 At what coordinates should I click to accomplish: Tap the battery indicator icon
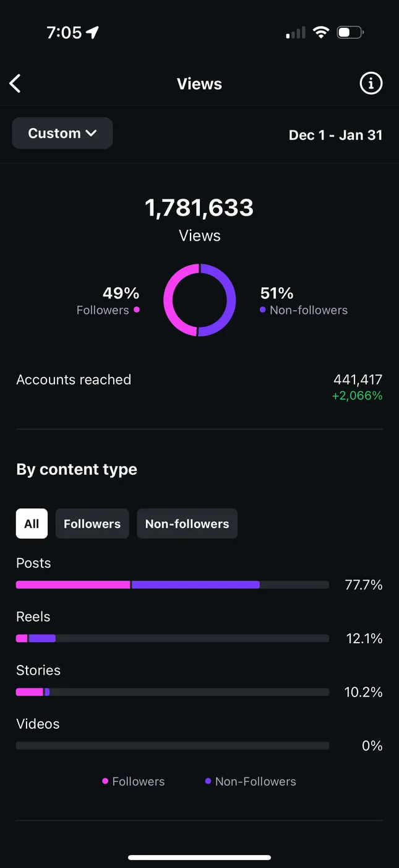pyautogui.click(x=350, y=32)
